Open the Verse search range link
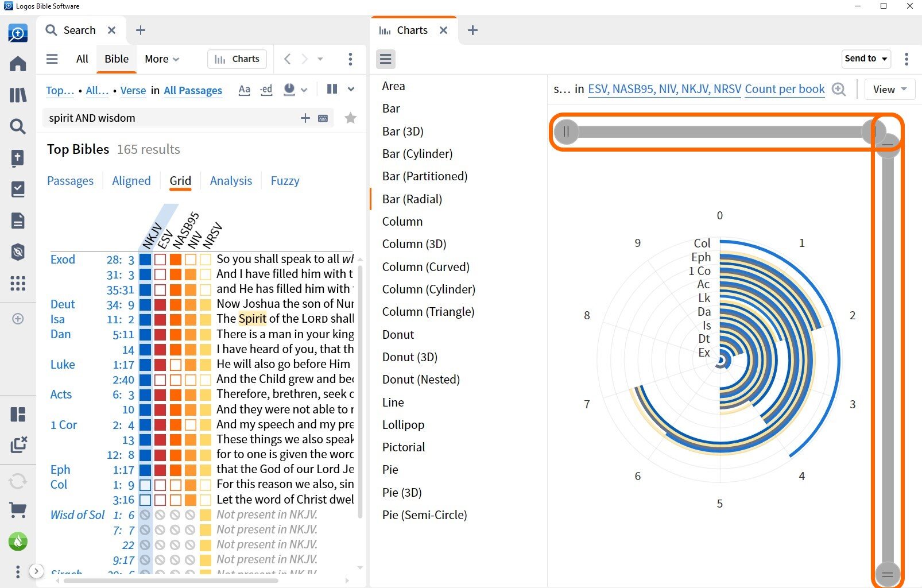Screen dimensions: 922x588 [133, 90]
